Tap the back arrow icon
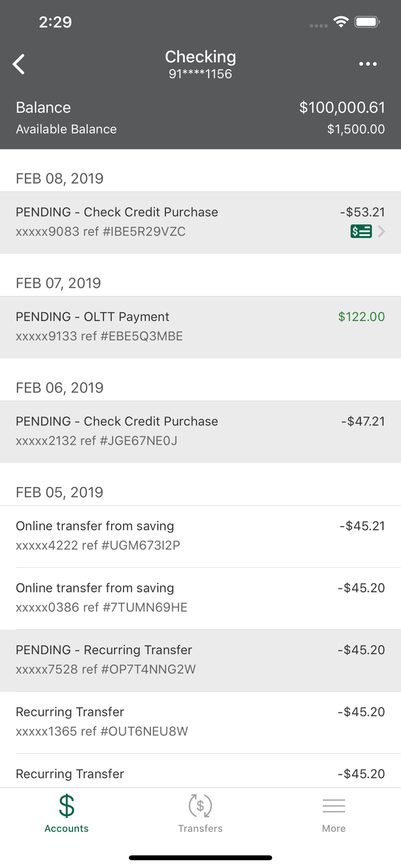This screenshot has height=868, width=401. (19, 64)
